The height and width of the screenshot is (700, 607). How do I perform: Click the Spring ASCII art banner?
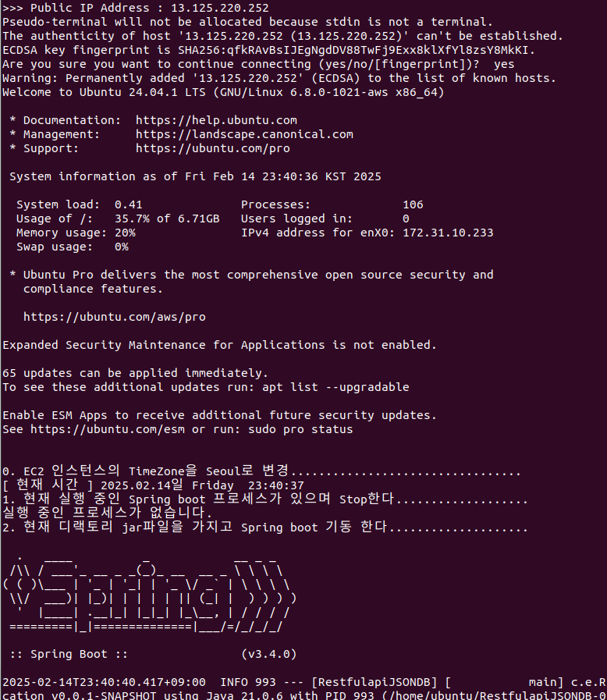(x=150, y=594)
